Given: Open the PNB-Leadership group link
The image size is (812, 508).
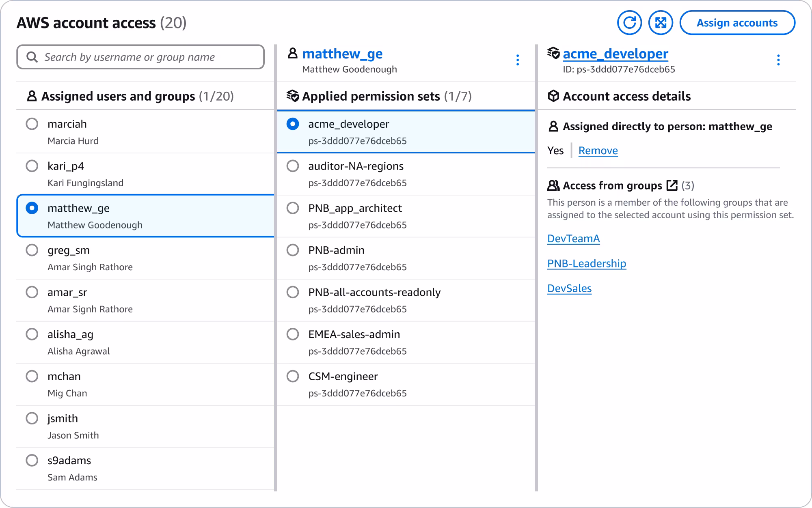Looking at the screenshot, I should pyautogui.click(x=587, y=264).
